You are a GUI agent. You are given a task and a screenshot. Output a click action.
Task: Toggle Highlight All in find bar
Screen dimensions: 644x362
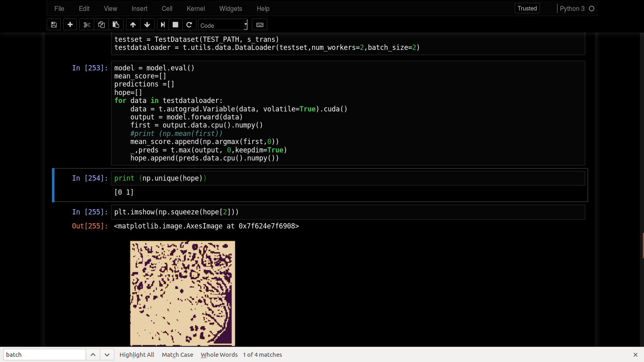click(x=136, y=355)
